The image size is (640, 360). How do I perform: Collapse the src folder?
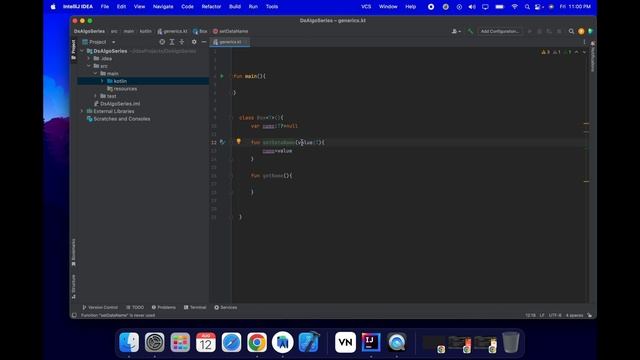(89, 66)
